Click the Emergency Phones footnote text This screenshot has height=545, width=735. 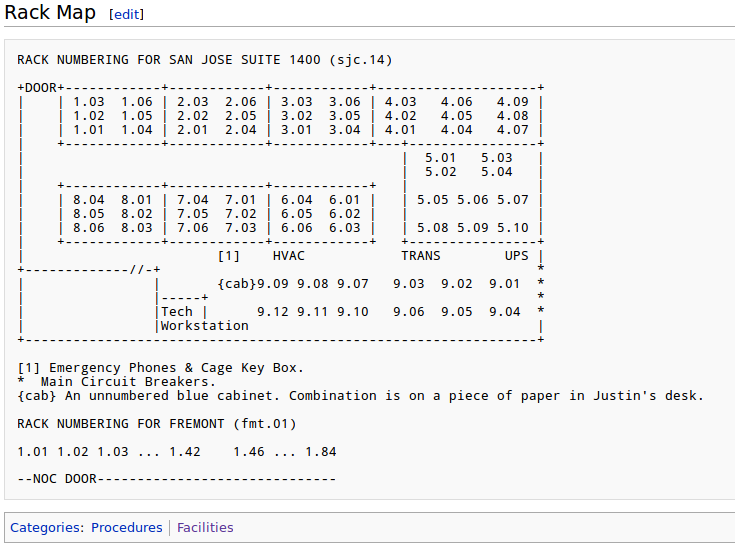160,368
